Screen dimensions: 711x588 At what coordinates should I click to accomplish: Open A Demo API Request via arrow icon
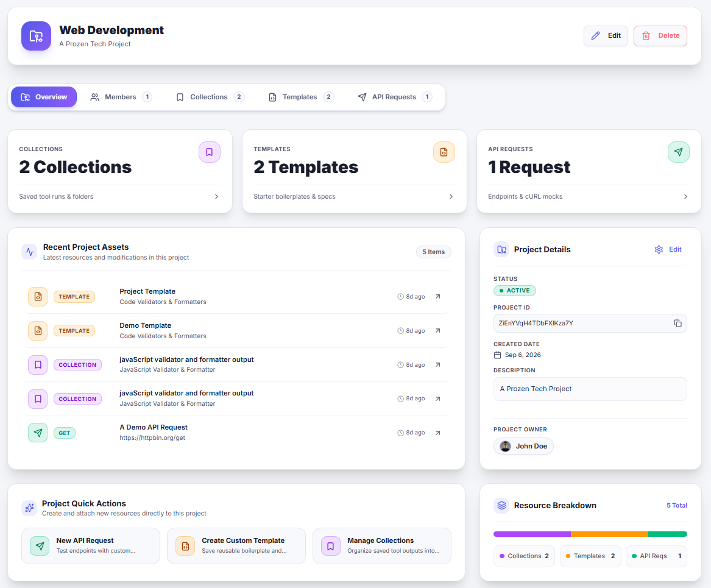point(437,433)
